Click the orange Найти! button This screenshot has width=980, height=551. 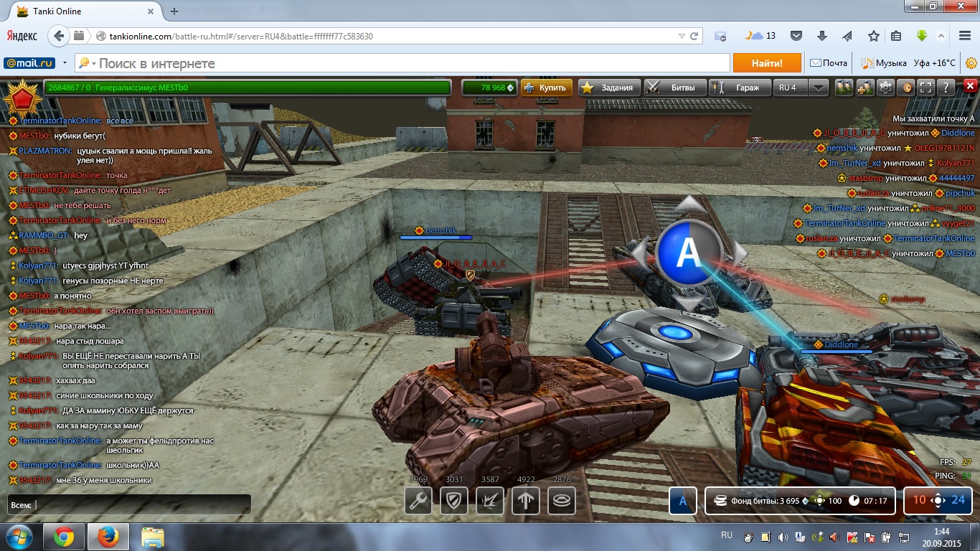tap(767, 63)
